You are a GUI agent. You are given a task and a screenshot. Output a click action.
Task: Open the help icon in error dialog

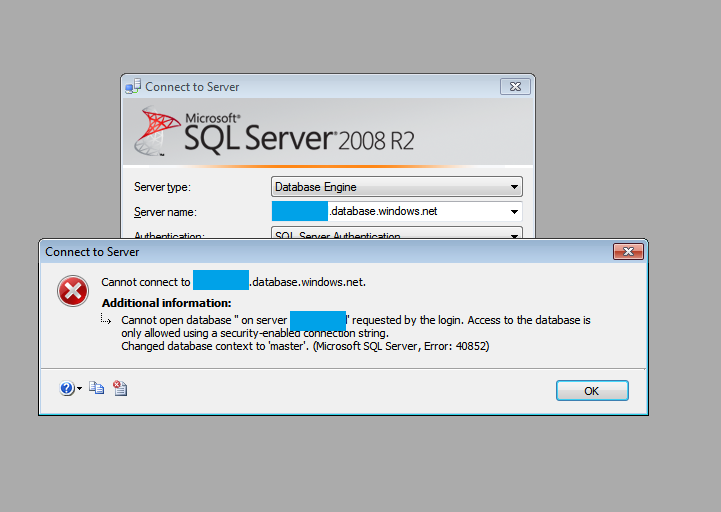point(67,388)
